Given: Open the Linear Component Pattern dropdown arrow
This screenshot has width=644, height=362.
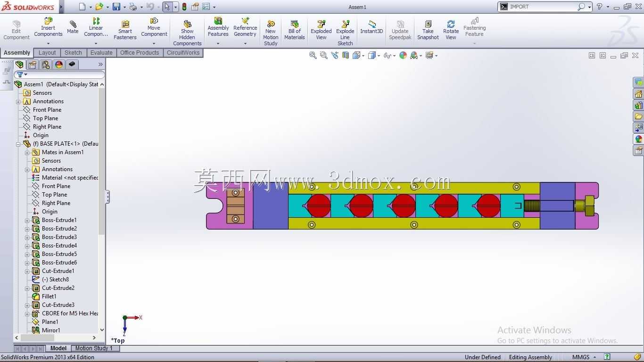Looking at the screenshot, I should click(x=96, y=43).
